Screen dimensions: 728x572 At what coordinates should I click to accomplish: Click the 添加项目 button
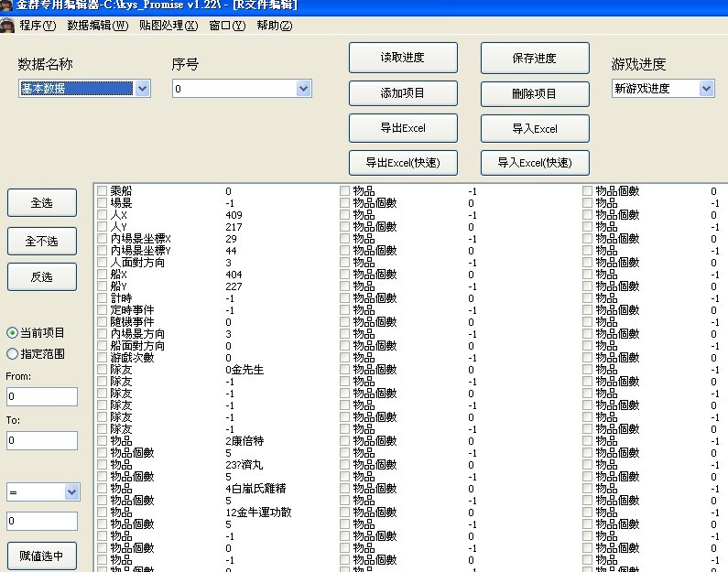403,93
